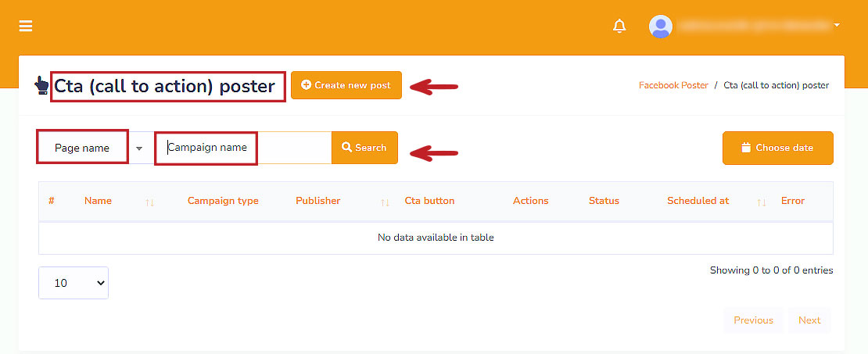Sort by Publisher column arrows

385,202
